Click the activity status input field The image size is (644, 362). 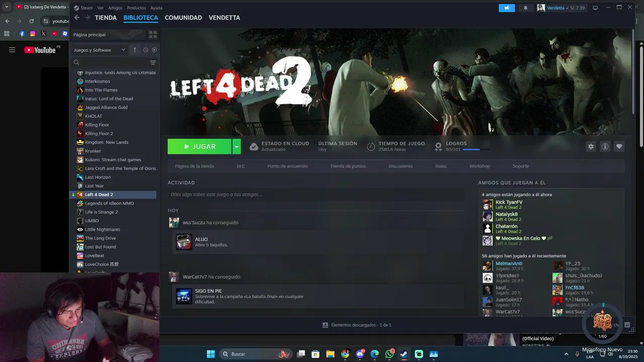pyautogui.click(x=316, y=194)
